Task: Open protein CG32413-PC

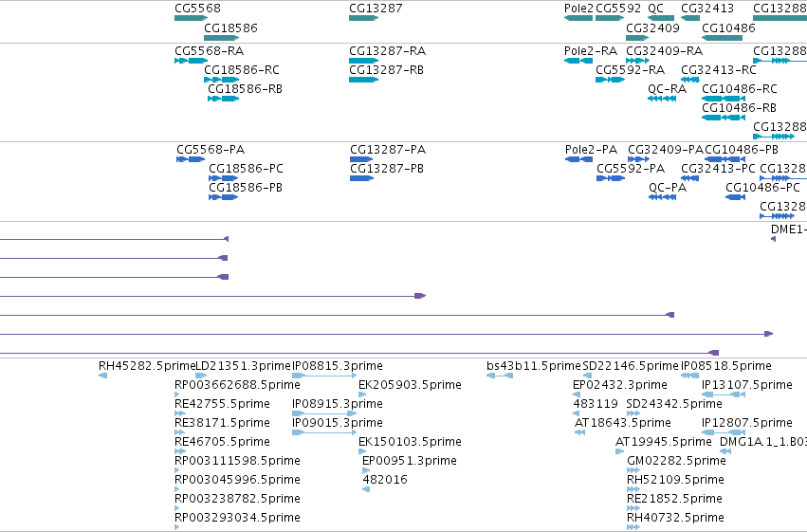Action: click(690, 178)
